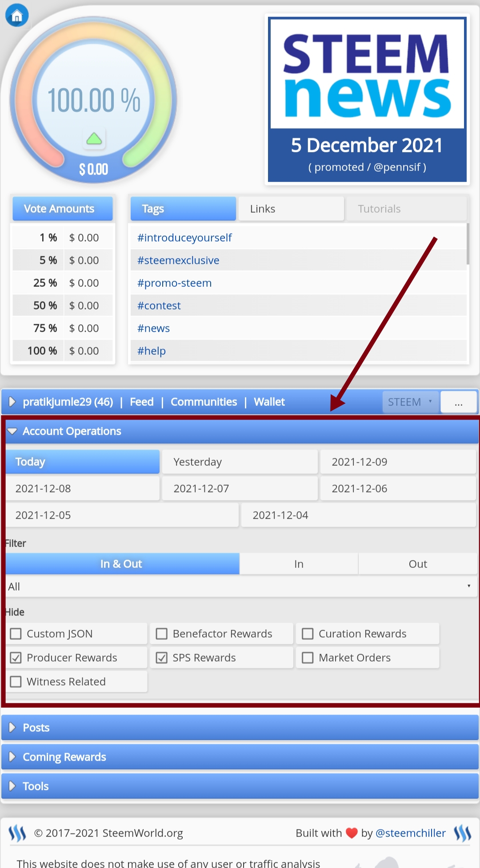Open the Steem News banner image

tap(367, 100)
